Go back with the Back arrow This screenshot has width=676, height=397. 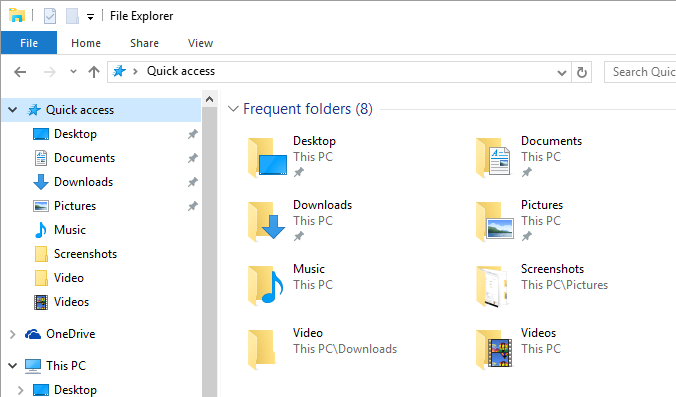20,72
